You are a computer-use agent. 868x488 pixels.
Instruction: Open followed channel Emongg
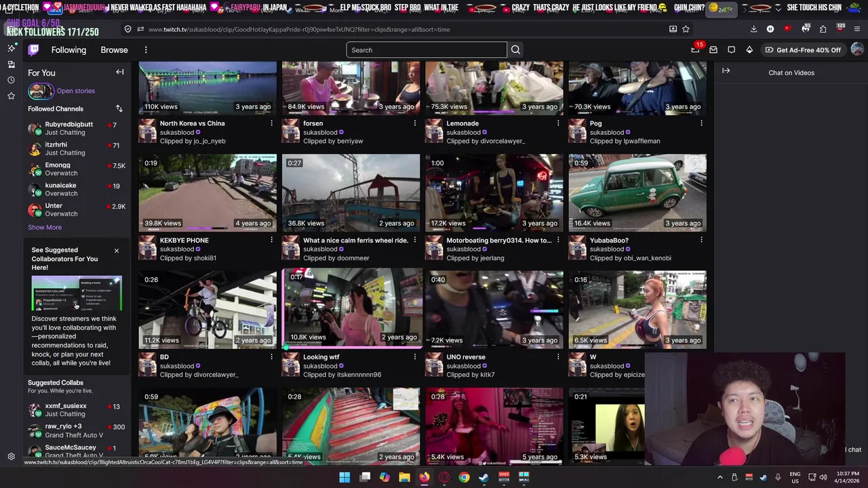point(76,169)
